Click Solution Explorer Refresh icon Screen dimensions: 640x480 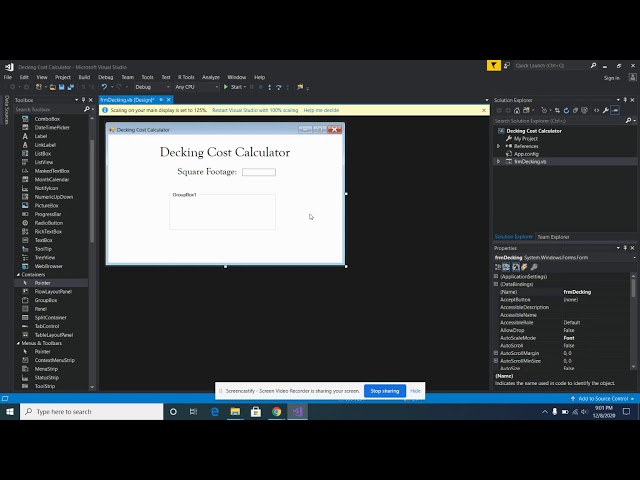click(x=566, y=110)
